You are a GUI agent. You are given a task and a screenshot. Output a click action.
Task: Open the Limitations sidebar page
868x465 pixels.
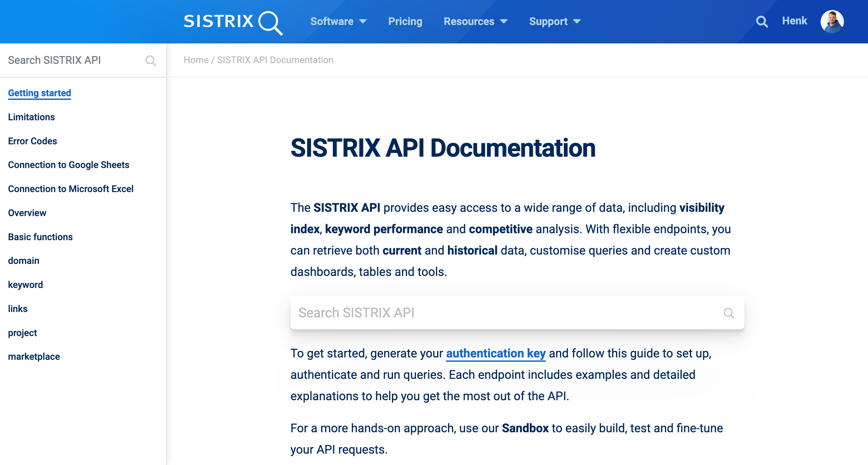(x=31, y=117)
